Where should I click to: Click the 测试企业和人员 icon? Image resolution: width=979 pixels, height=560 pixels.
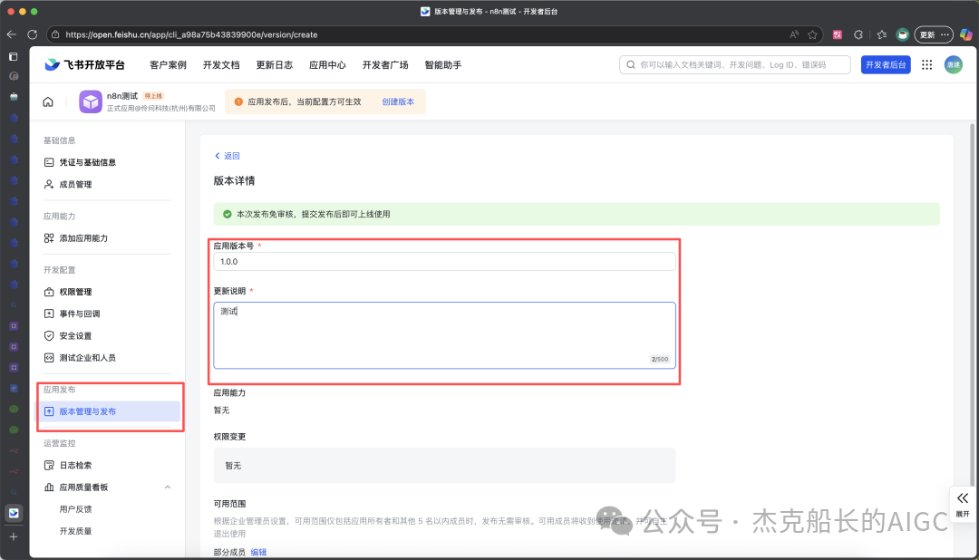click(x=49, y=358)
